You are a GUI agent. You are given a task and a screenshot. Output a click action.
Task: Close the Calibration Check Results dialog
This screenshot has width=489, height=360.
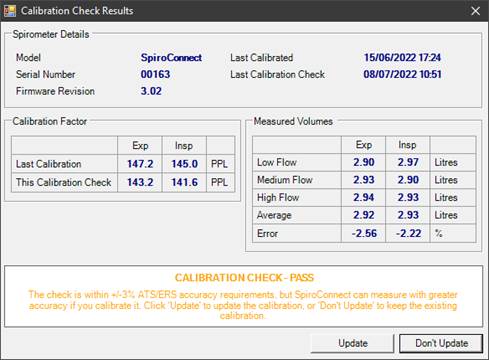[x=475, y=11]
